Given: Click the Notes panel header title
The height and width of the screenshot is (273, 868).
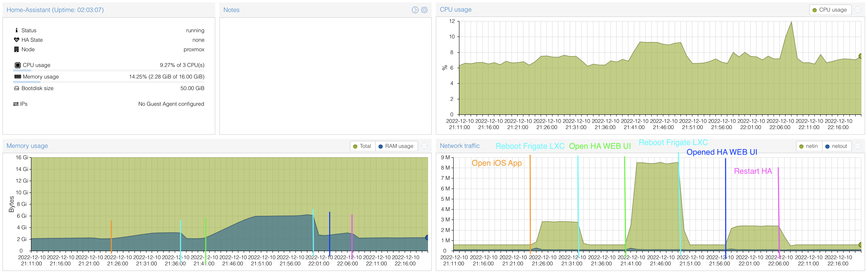Looking at the screenshot, I should 231,10.
